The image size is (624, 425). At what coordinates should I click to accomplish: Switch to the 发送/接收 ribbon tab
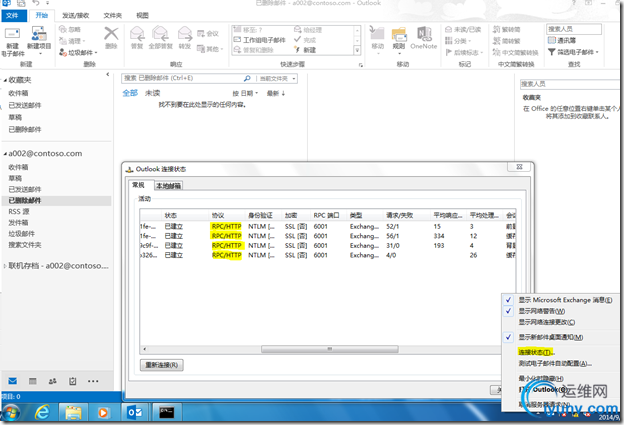pos(76,16)
